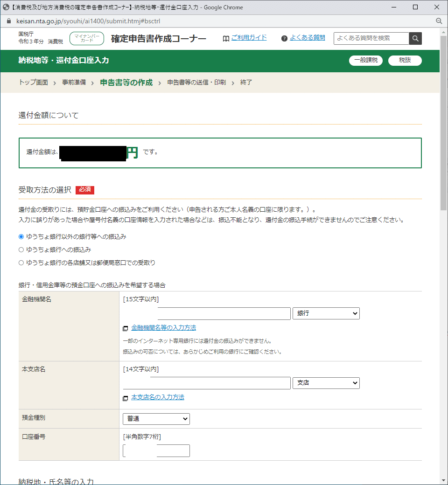Click the search magnifier button
The image size is (448, 485).
point(415,38)
